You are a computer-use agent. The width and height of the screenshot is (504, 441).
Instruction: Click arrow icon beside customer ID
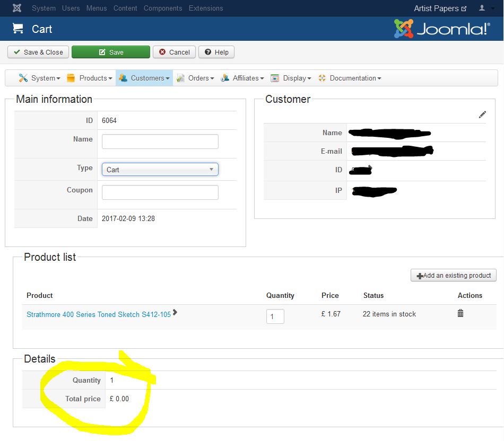[x=370, y=167]
